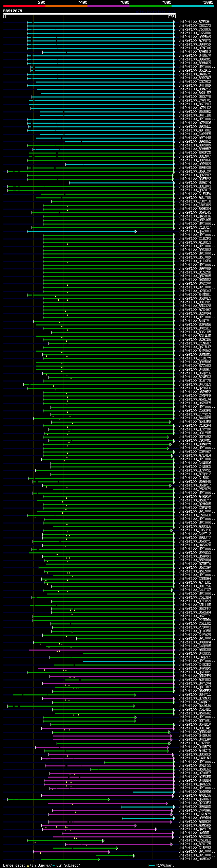The width and height of the screenshot is (217, 868).
Task: Select label UniRef100_A9V6M4
Action: click(x=195, y=818)
